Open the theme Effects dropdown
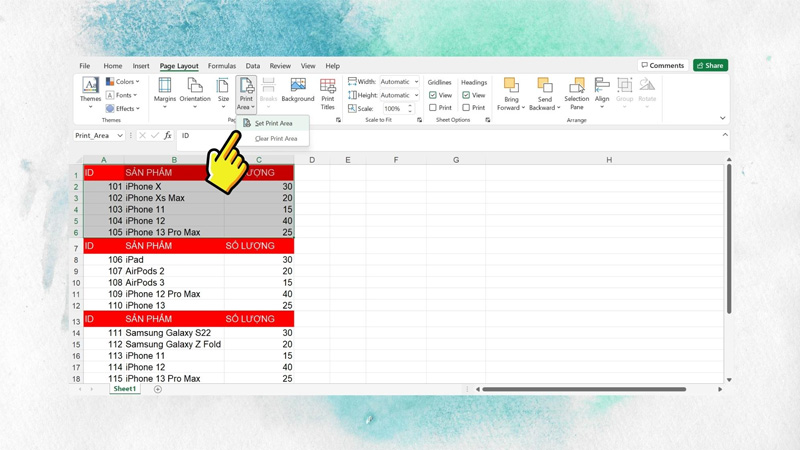 [122, 108]
